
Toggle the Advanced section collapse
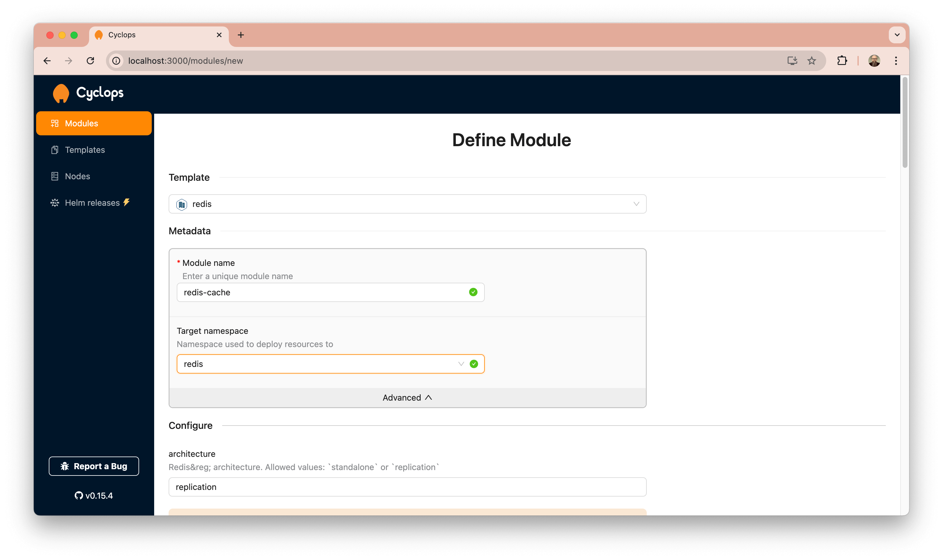407,397
